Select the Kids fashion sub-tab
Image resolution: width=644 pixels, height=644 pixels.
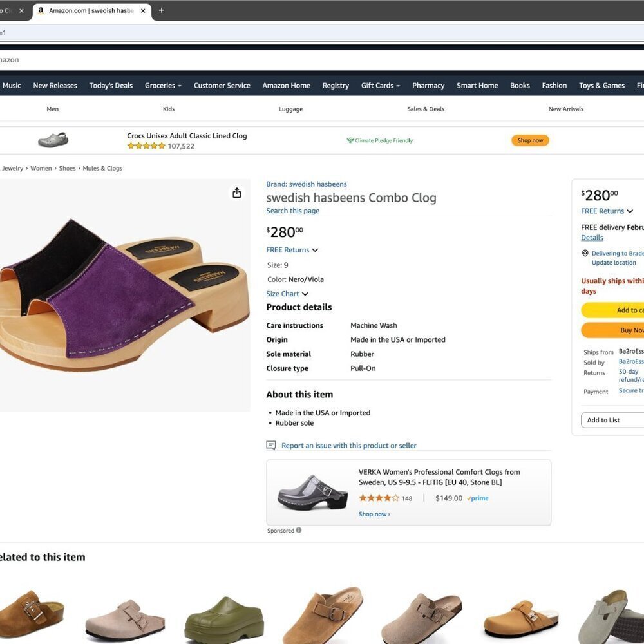pyautogui.click(x=168, y=109)
